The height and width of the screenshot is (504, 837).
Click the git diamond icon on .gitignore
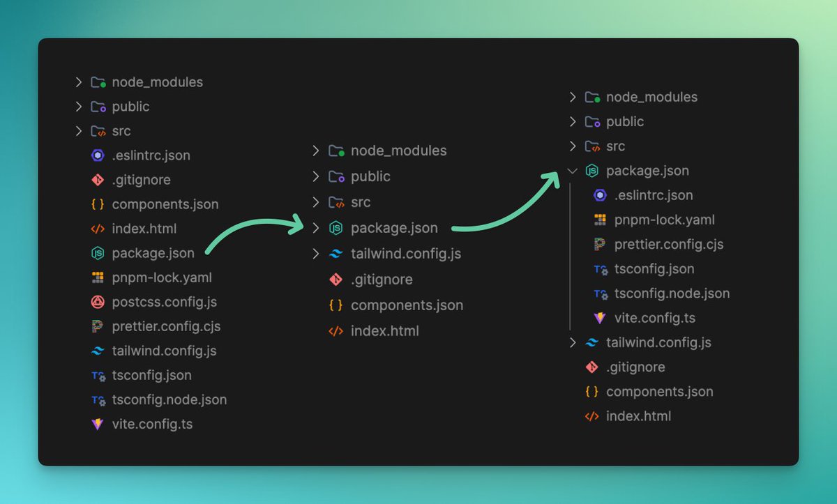coord(97,179)
